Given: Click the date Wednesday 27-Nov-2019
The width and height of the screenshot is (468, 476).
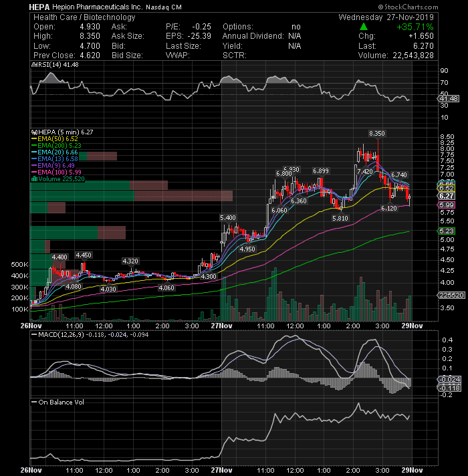Looking at the screenshot, I should pyautogui.click(x=386, y=17).
